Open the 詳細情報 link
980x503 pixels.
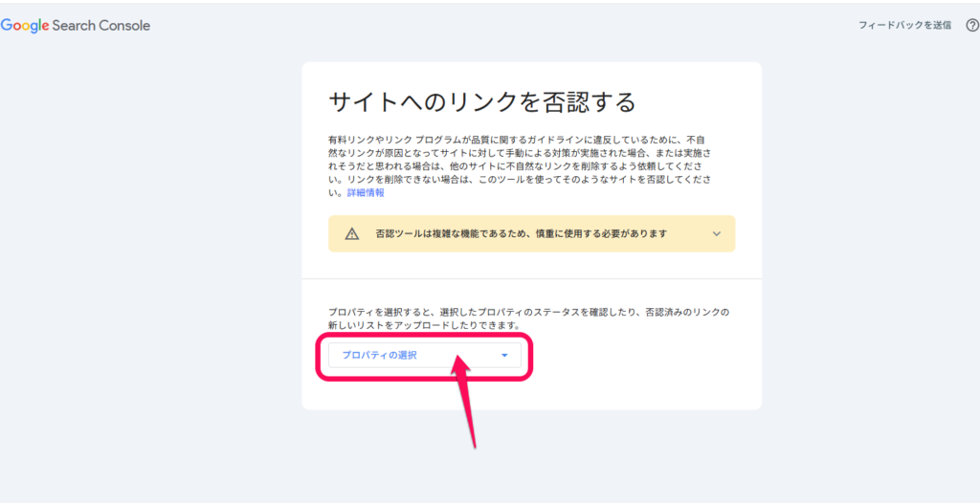[x=366, y=193]
